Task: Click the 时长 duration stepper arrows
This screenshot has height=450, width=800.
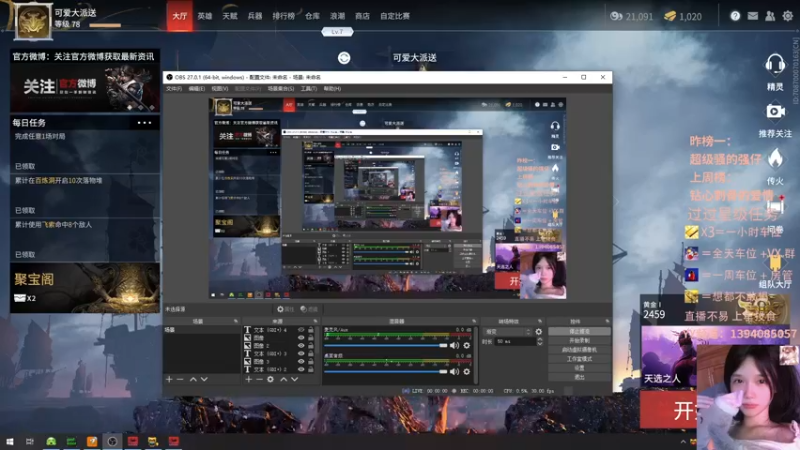Action: pos(540,341)
